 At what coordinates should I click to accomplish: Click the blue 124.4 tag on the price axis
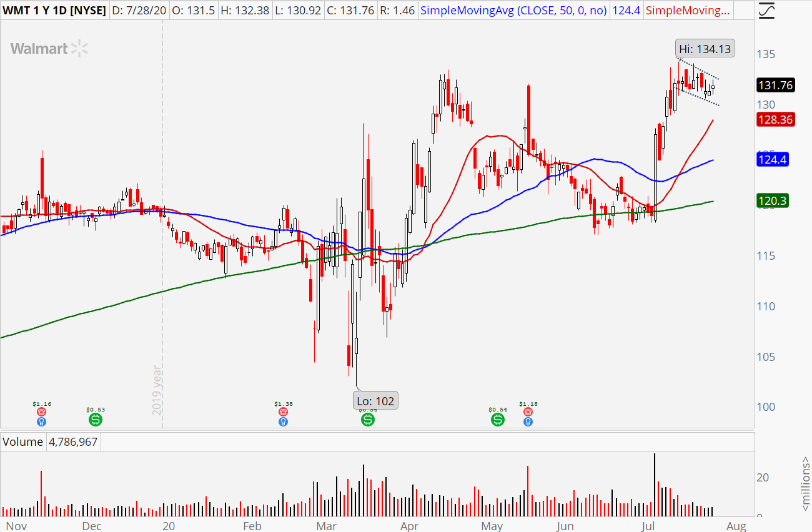pyautogui.click(x=772, y=160)
